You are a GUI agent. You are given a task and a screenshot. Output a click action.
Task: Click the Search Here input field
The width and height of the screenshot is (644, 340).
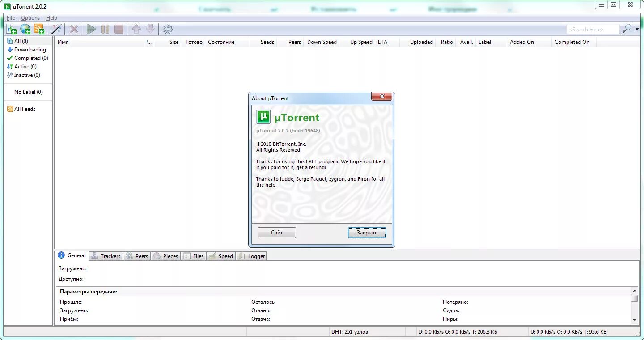point(593,30)
